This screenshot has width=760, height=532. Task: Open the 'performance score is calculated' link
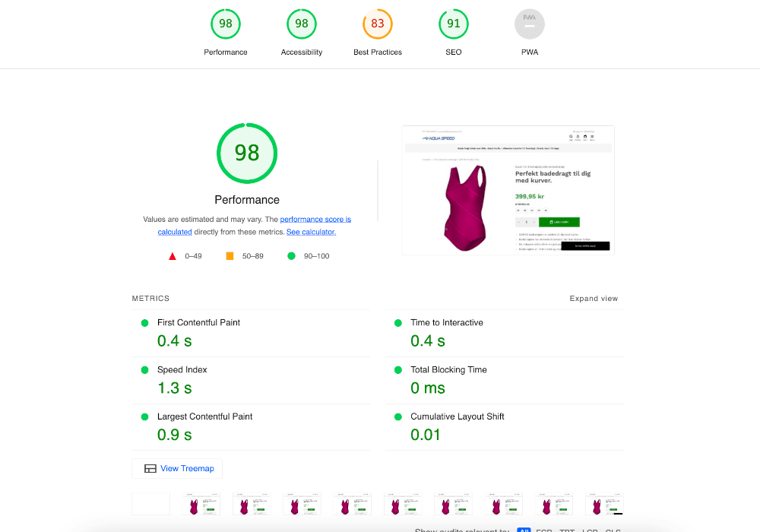[315, 220]
